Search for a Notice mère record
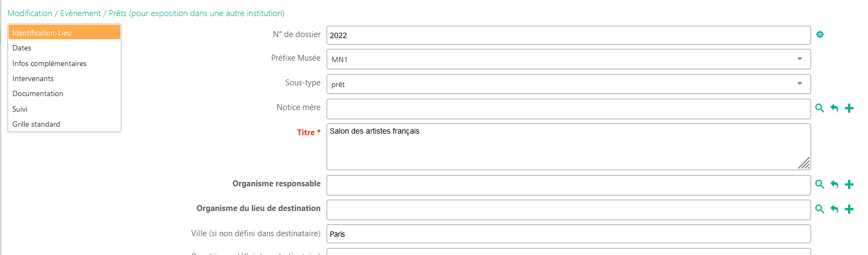 point(820,108)
